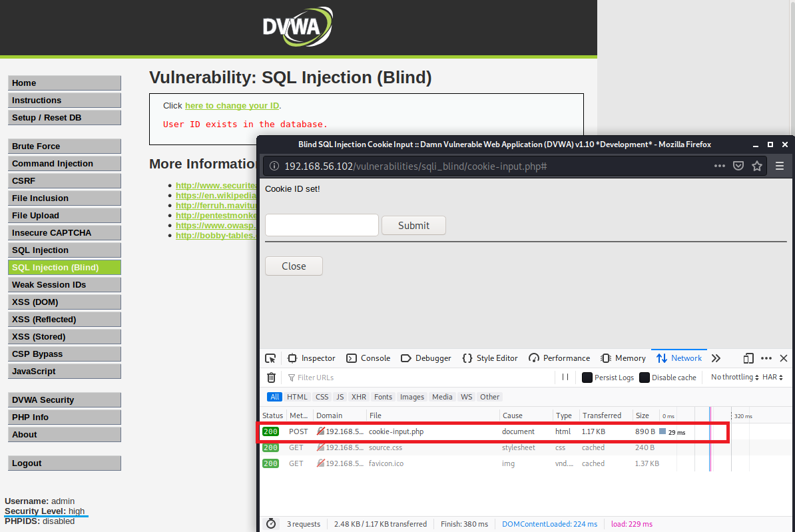This screenshot has width=795, height=532.
Task: Toggle responsive design mode icon
Action: [748, 359]
